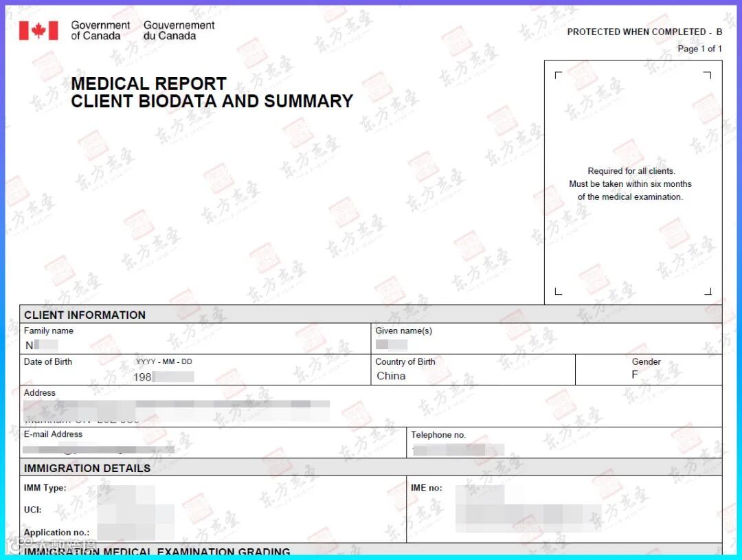Click the 'UCI:' label
Screen dimensions: 742x560
[33, 510]
